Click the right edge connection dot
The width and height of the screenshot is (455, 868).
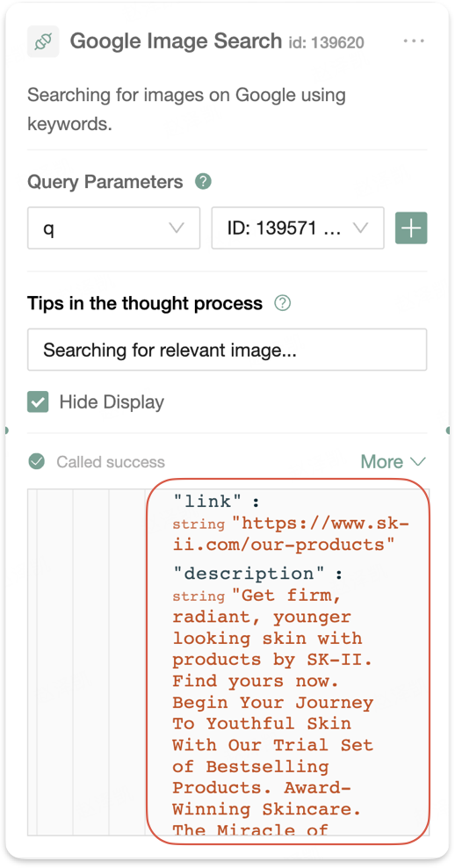coord(448,430)
